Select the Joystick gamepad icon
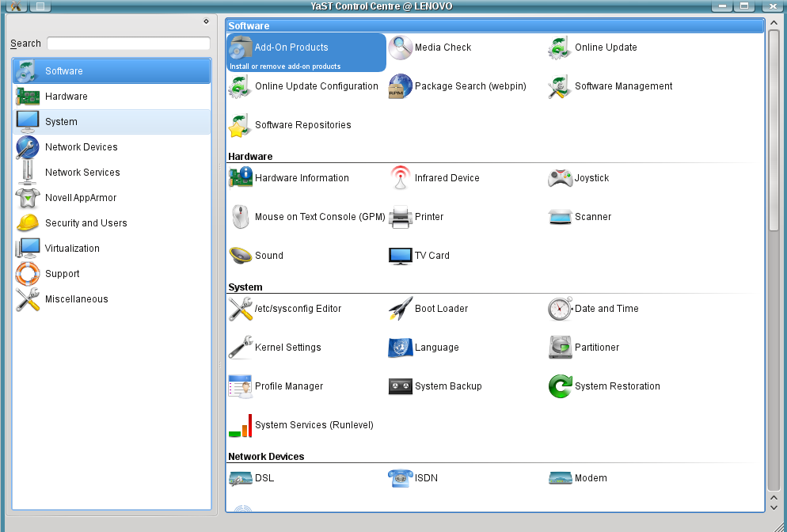 click(x=560, y=178)
